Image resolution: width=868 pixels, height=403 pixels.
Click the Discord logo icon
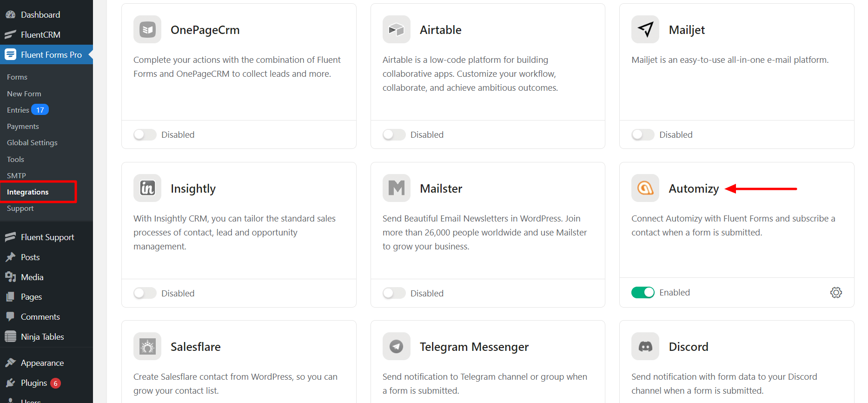pos(645,346)
